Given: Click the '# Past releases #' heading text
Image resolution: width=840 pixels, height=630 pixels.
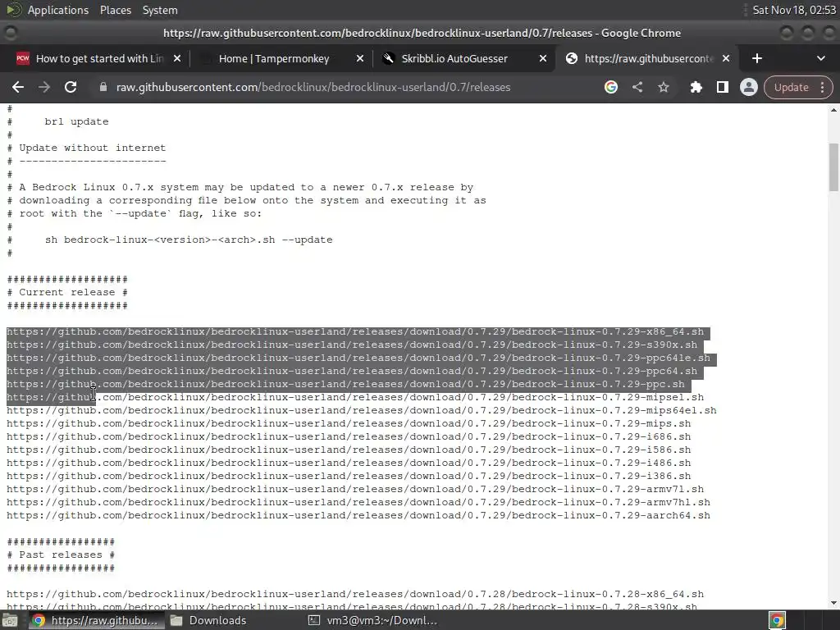Looking at the screenshot, I should pos(61,555).
